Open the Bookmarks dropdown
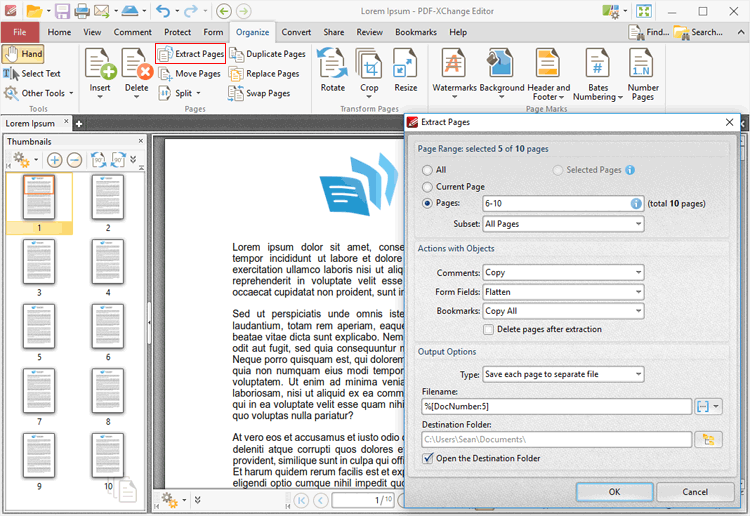 click(x=563, y=311)
